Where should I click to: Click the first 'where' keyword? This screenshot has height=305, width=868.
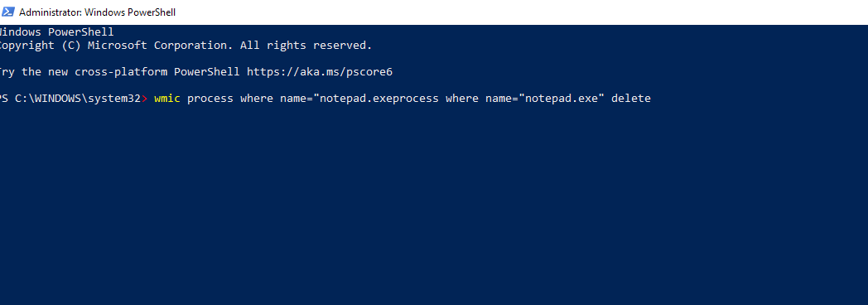(x=256, y=99)
